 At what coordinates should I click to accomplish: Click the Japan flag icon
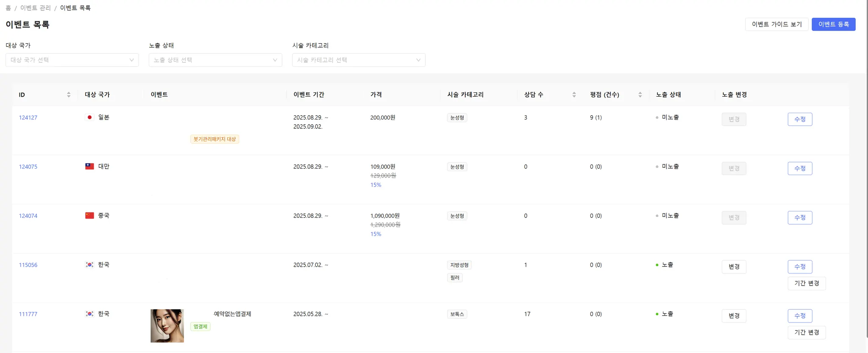tap(89, 117)
